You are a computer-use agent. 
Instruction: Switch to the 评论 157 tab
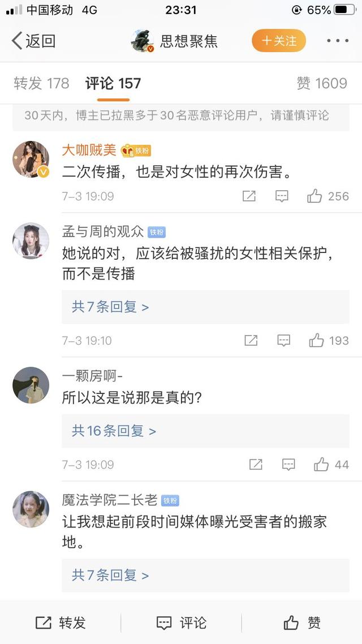pyautogui.click(x=113, y=83)
